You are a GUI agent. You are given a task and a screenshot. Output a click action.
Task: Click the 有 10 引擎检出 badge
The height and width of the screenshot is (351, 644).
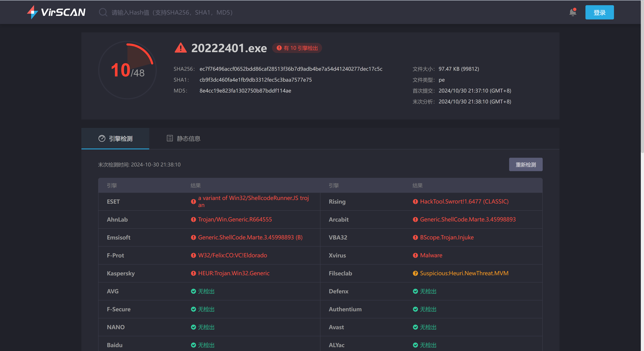coord(297,48)
